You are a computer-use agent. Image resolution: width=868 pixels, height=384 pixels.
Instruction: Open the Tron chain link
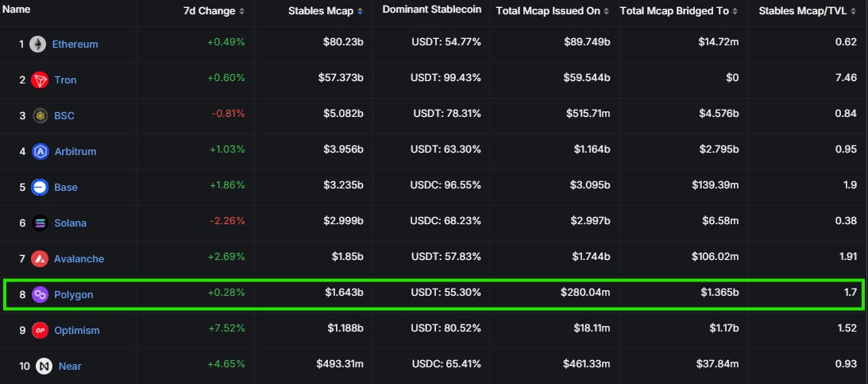click(x=65, y=80)
